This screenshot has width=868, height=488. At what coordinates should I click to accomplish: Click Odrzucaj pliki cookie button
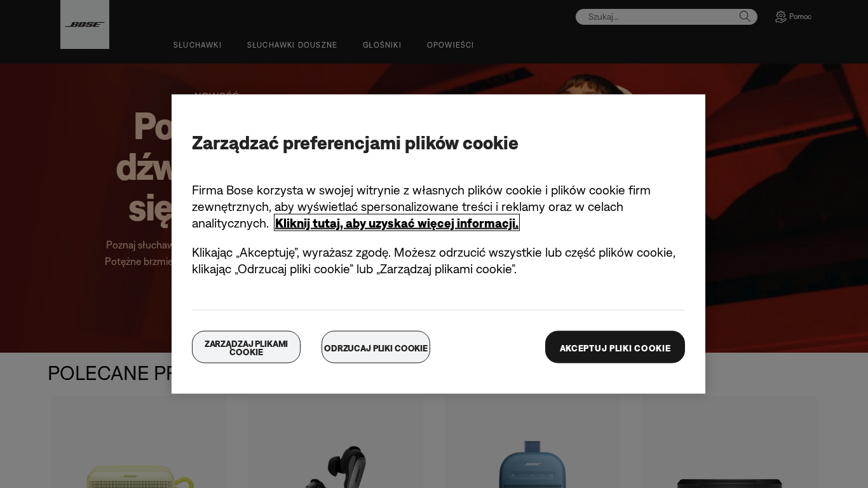click(x=376, y=347)
